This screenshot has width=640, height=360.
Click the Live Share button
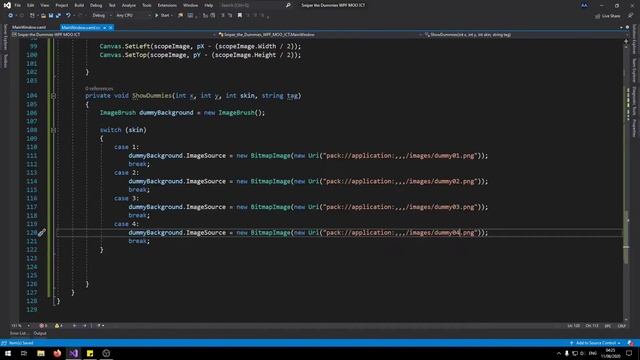[607, 16]
